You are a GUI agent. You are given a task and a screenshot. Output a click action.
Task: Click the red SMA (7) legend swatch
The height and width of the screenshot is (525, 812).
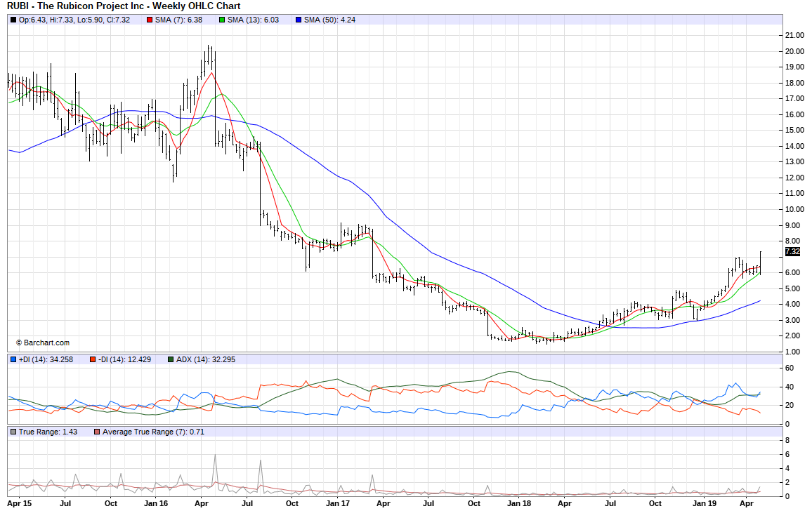[150, 20]
